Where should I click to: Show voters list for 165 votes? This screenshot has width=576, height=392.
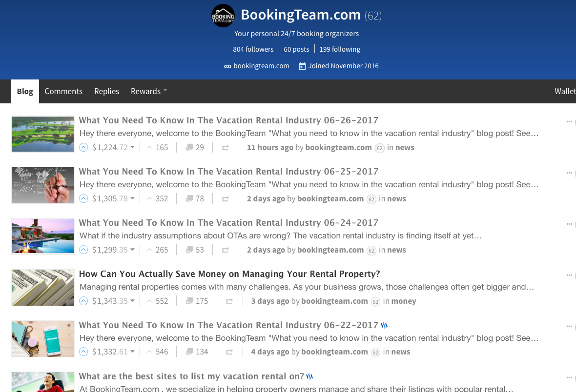point(162,148)
